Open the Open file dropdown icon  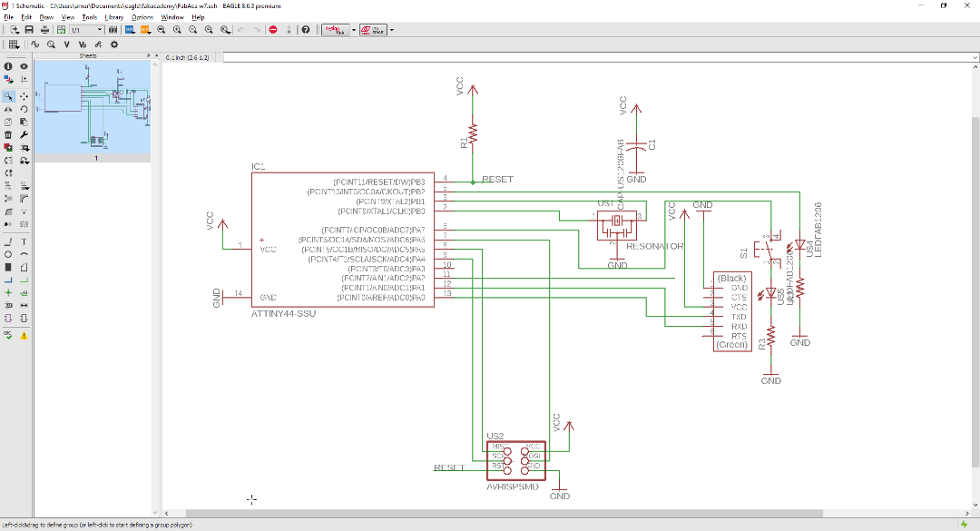(x=14, y=29)
